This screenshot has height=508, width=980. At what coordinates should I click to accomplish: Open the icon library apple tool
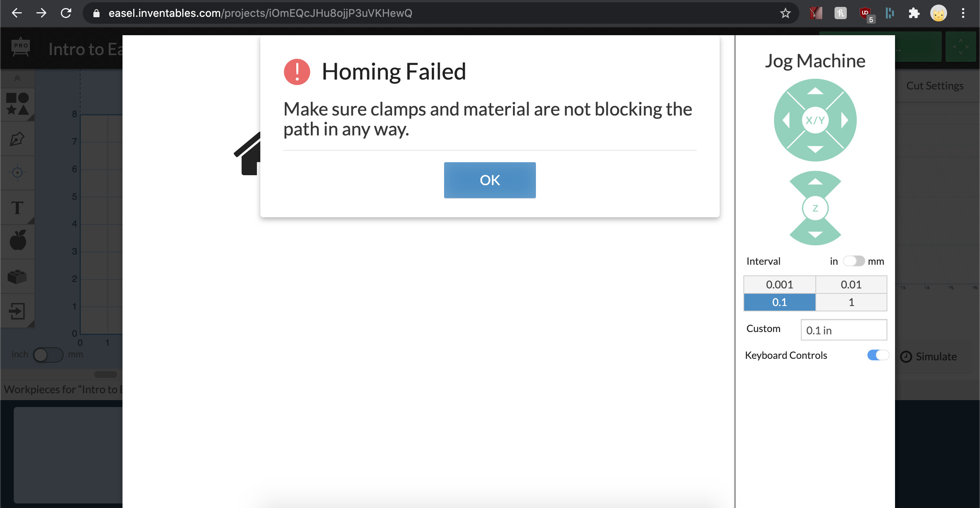click(x=18, y=241)
